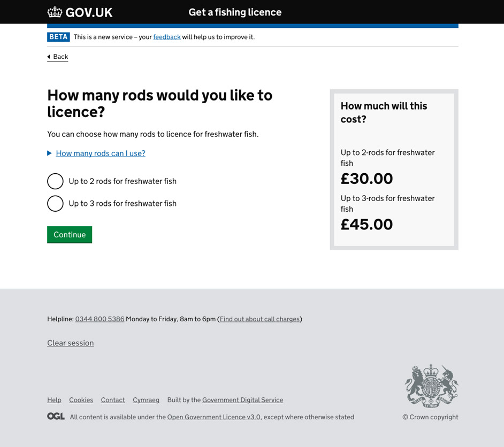This screenshot has width=504, height=447.
Task: Go Back to the previous page
Action: point(60,56)
